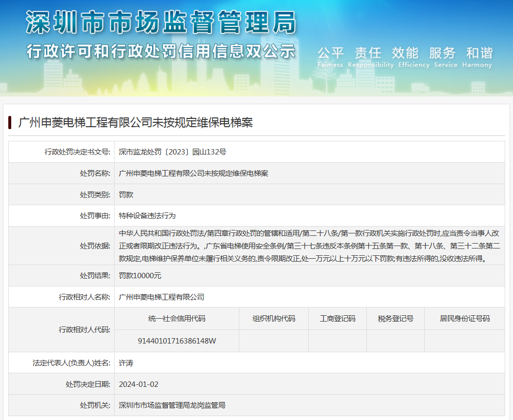513x420 pixels.
Task: Click the slogan word 责任 Responsibility
Action: tap(371, 57)
